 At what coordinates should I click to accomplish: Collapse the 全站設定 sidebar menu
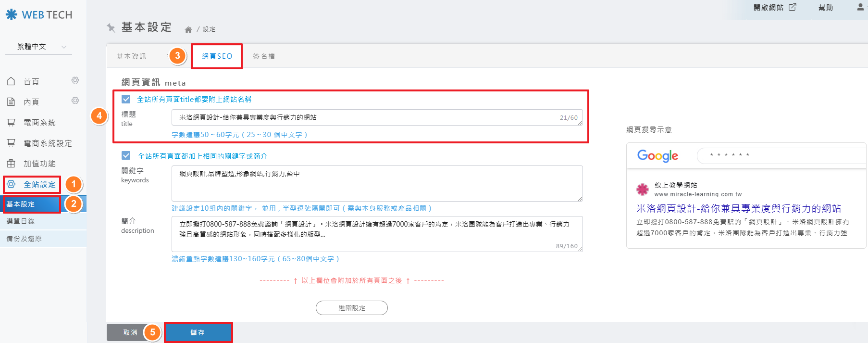(x=32, y=184)
